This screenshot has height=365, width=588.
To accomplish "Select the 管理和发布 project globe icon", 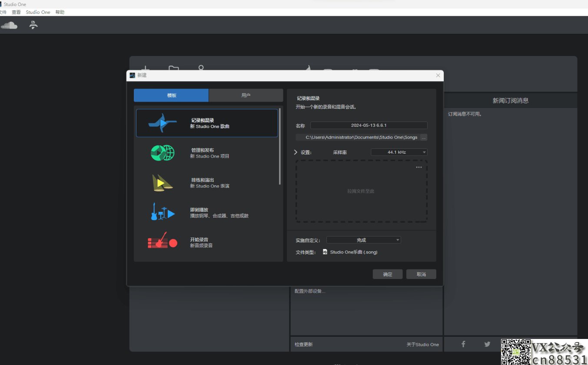I will tap(163, 153).
